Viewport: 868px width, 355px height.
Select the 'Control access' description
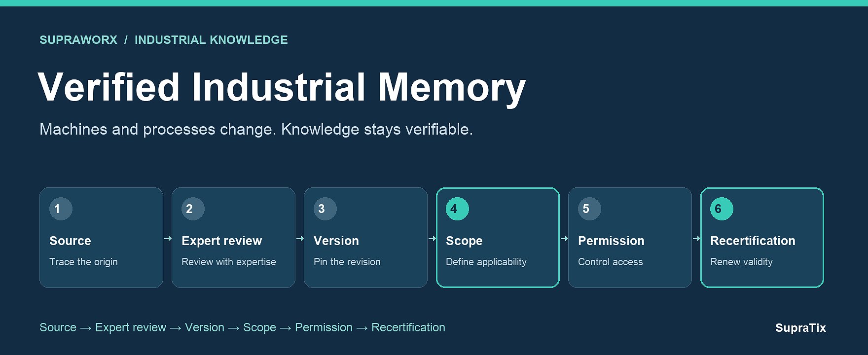pos(611,262)
